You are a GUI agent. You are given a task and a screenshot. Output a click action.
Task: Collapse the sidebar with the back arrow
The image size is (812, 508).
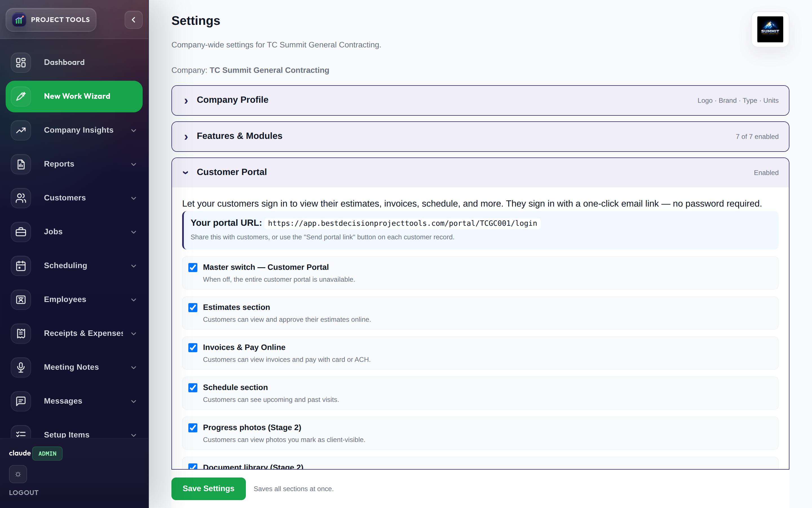(x=134, y=20)
